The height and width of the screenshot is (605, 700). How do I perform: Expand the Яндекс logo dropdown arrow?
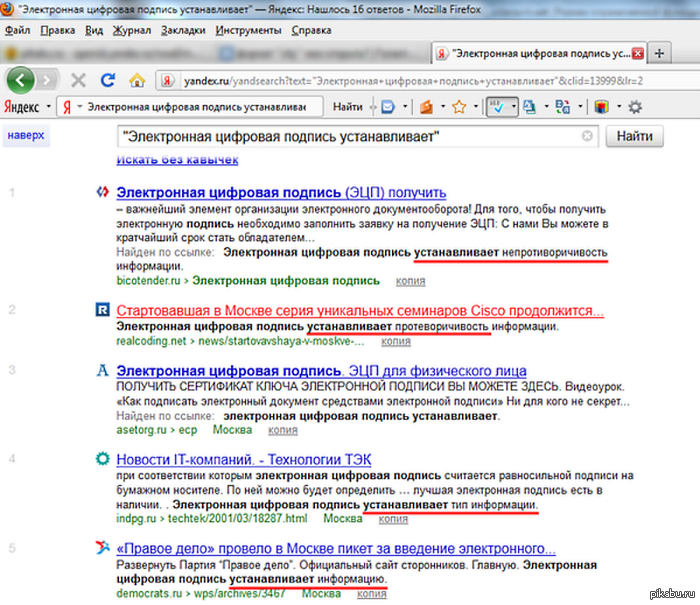[x=48, y=107]
